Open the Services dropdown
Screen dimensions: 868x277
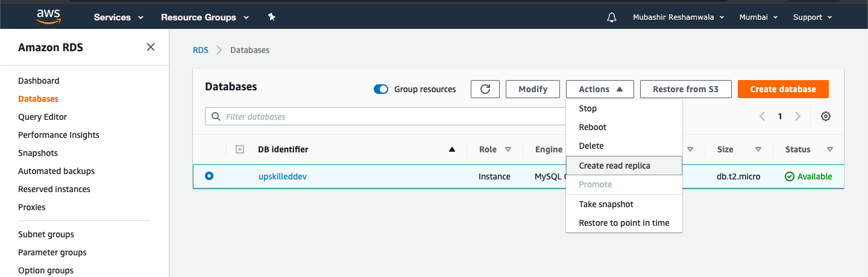point(119,17)
